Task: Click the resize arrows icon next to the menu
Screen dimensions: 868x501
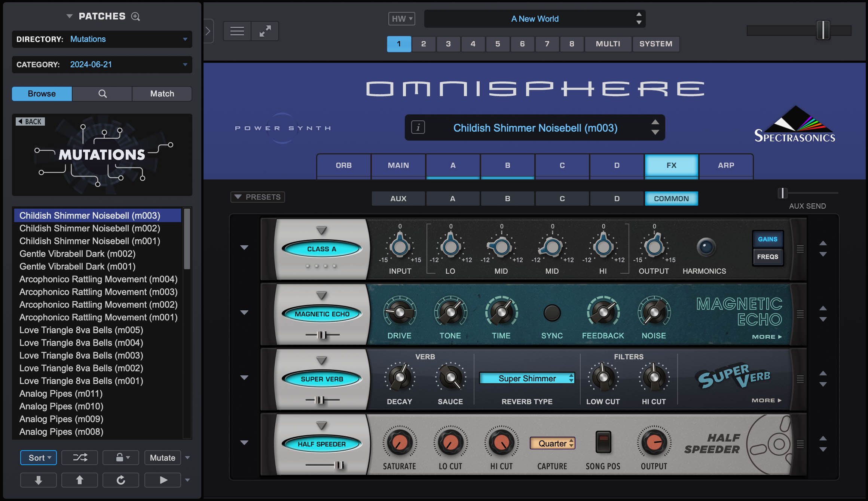Action: [265, 31]
